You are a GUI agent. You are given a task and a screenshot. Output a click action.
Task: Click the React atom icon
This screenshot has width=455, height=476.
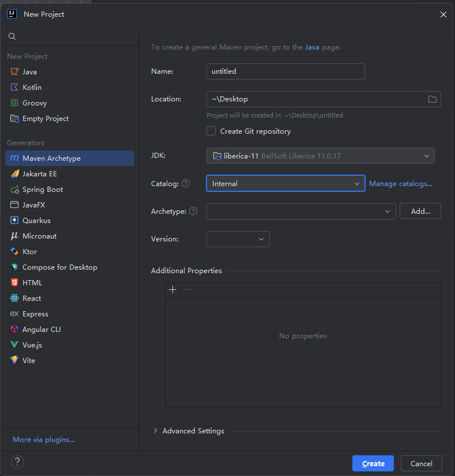[14, 298]
